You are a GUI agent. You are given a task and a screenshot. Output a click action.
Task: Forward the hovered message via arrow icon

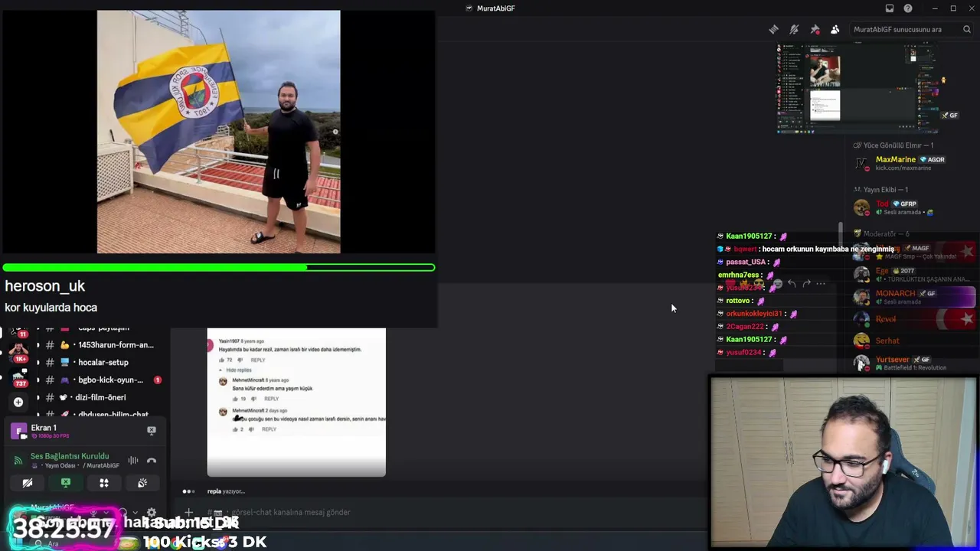[806, 284]
